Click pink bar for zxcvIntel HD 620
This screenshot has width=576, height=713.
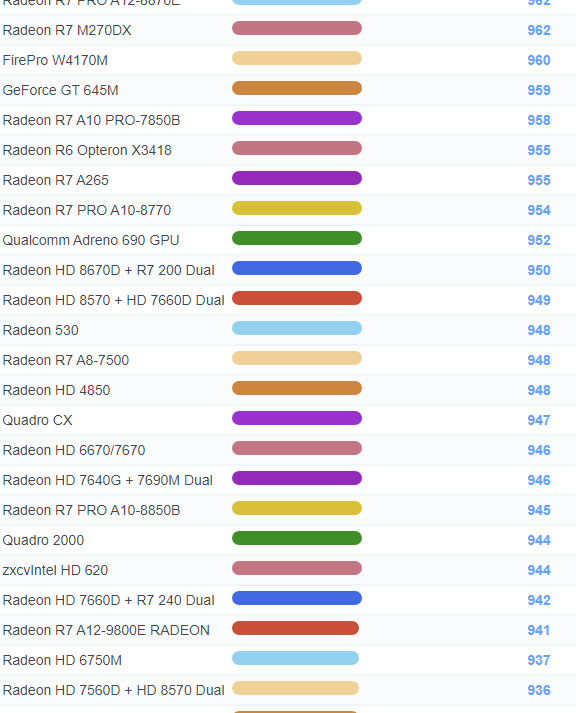pyautogui.click(x=297, y=568)
